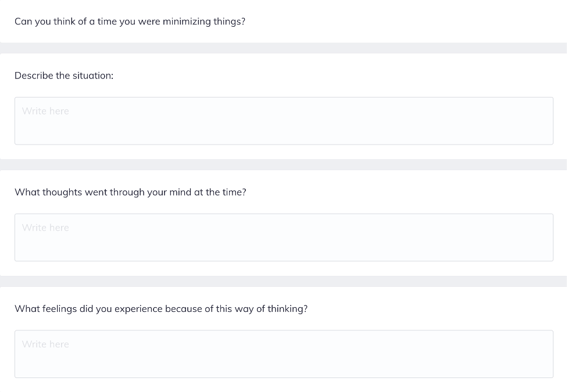Click 'Write here' placeholder under Describe the situation
Viewport: 568px width, 392px height.
pos(45,111)
